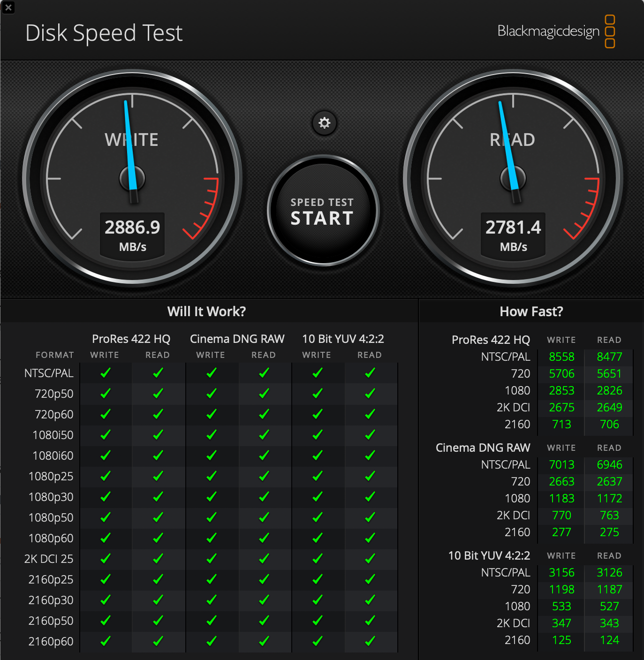Click the FORMAT column label
This screenshot has height=660, width=644.
(x=55, y=355)
